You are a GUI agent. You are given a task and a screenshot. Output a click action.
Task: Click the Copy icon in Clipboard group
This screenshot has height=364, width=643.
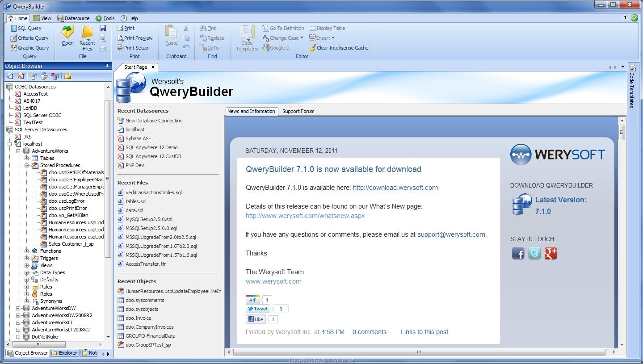pos(186,38)
